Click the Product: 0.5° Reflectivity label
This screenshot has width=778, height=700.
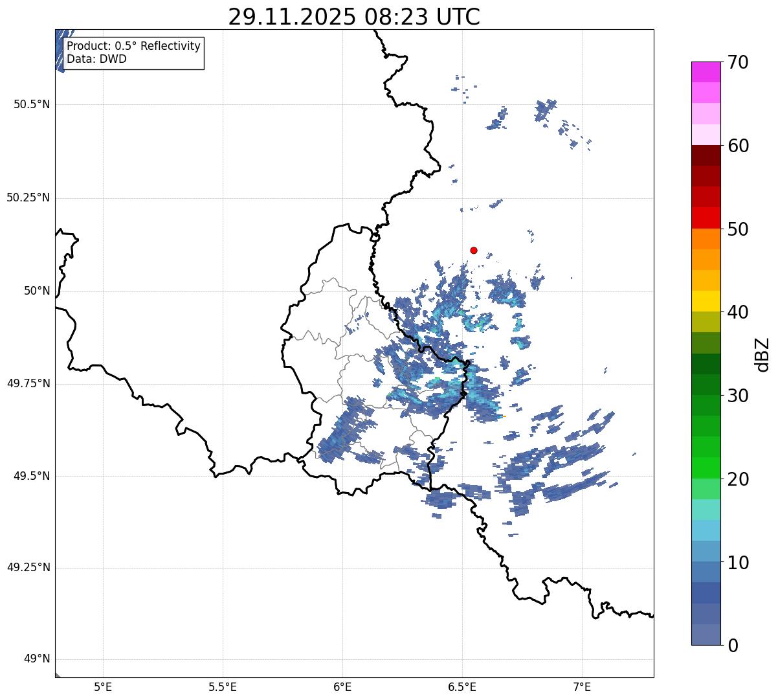pos(134,47)
